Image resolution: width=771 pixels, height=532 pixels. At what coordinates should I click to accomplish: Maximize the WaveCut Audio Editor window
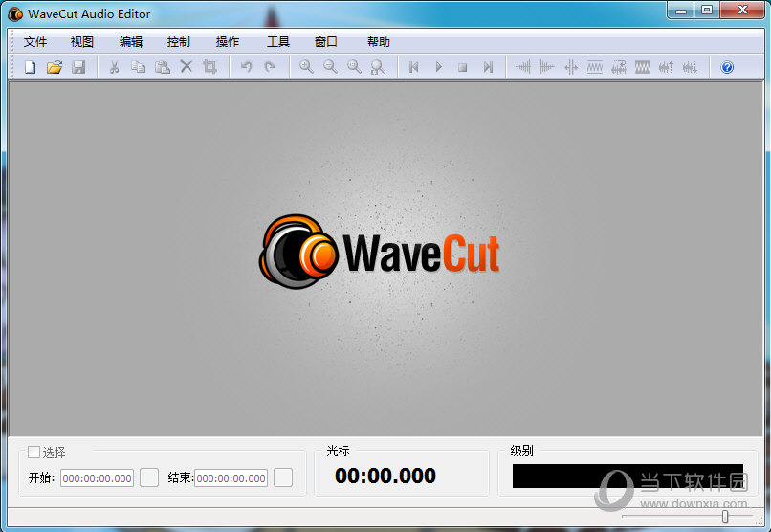707,10
